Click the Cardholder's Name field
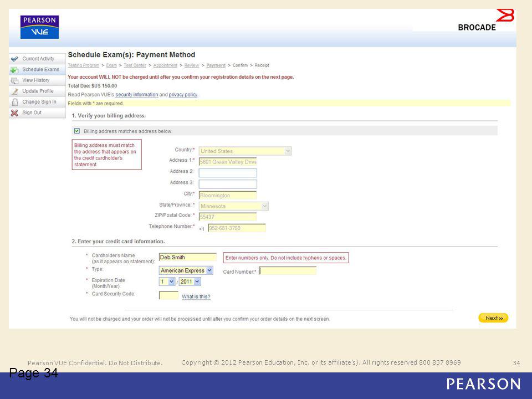 tap(188, 257)
